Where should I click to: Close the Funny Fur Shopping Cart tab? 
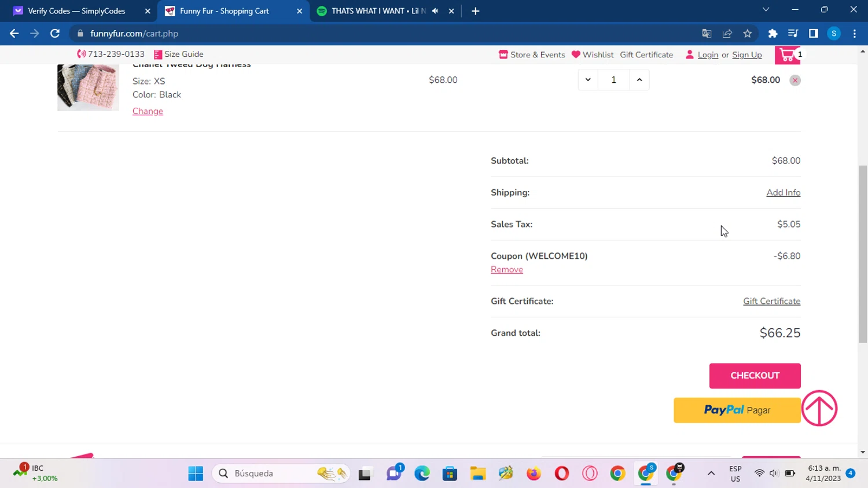[299, 11]
